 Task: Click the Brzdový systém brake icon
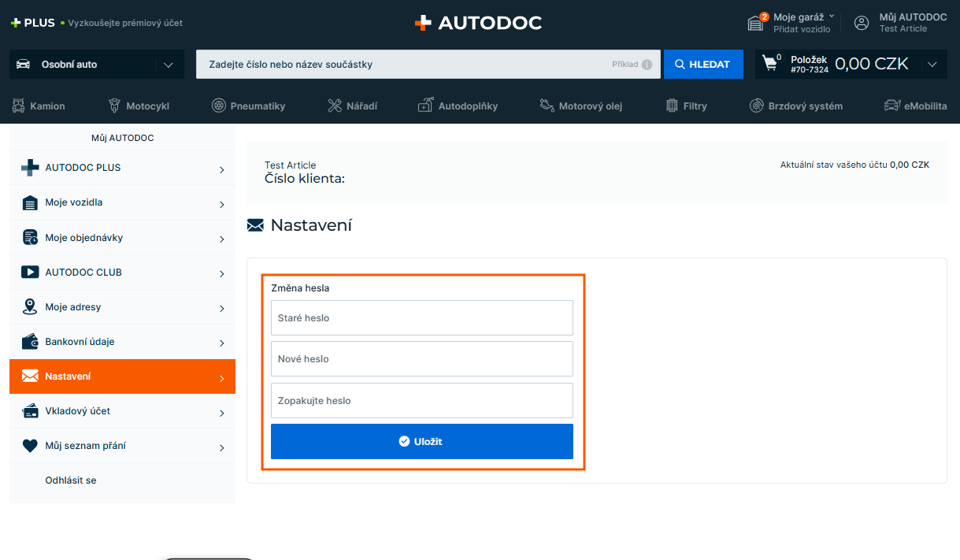(756, 106)
